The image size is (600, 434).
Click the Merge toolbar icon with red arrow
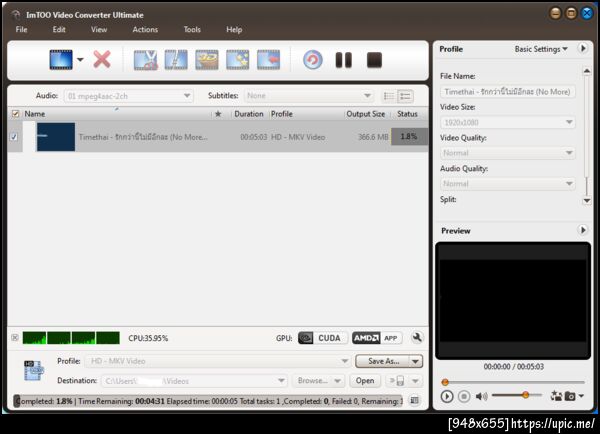point(268,60)
